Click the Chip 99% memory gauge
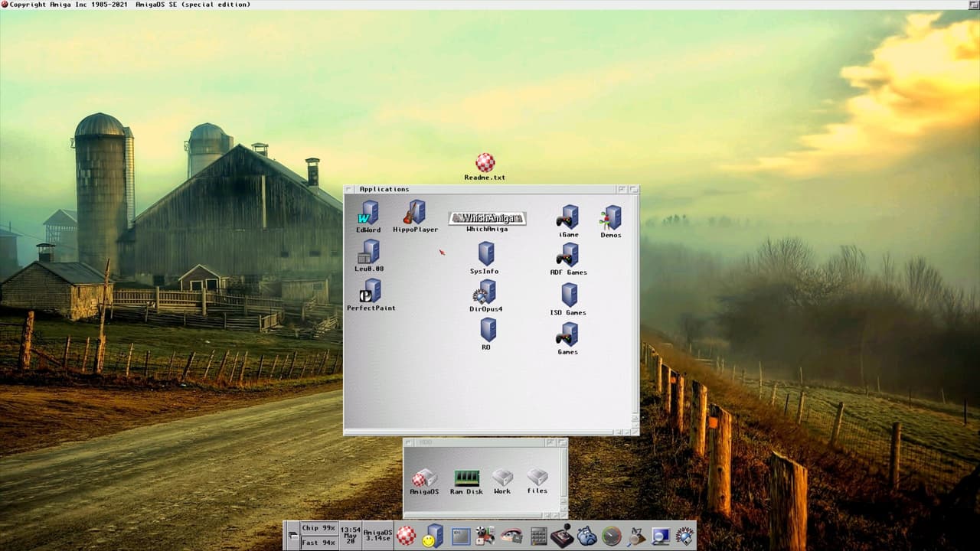980x551 pixels. pyautogui.click(x=319, y=528)
